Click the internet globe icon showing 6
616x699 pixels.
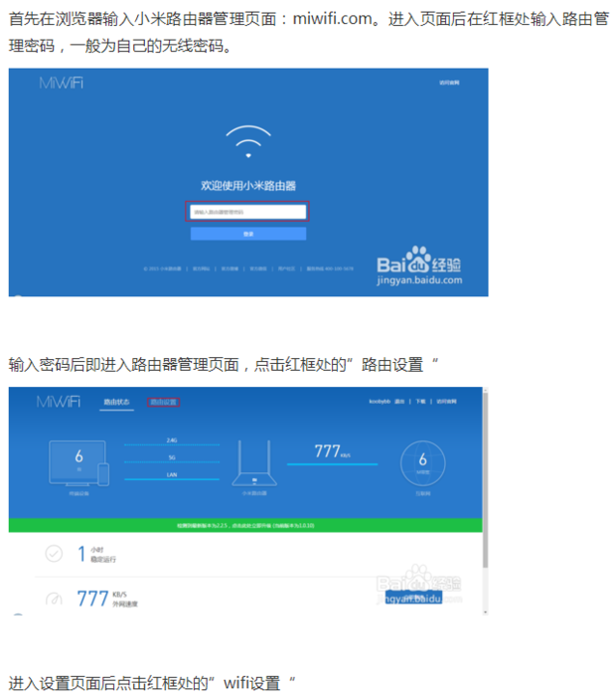(422, 462)
